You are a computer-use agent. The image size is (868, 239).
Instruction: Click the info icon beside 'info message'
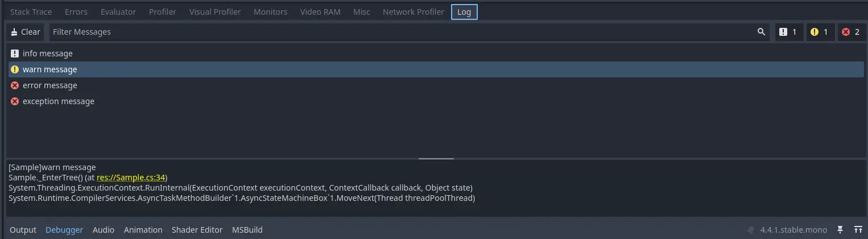pyautogui.click(x=15, y=53)
